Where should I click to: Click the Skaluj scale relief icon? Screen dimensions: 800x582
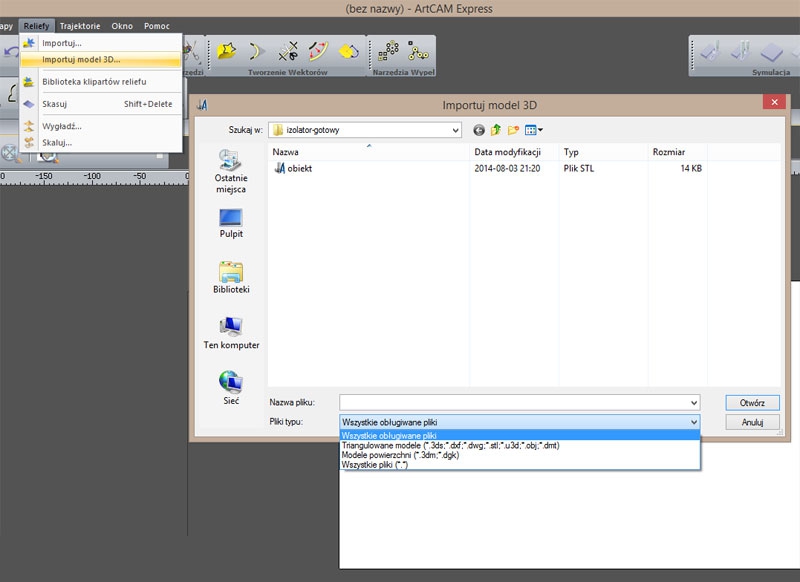tap(29, 142)
